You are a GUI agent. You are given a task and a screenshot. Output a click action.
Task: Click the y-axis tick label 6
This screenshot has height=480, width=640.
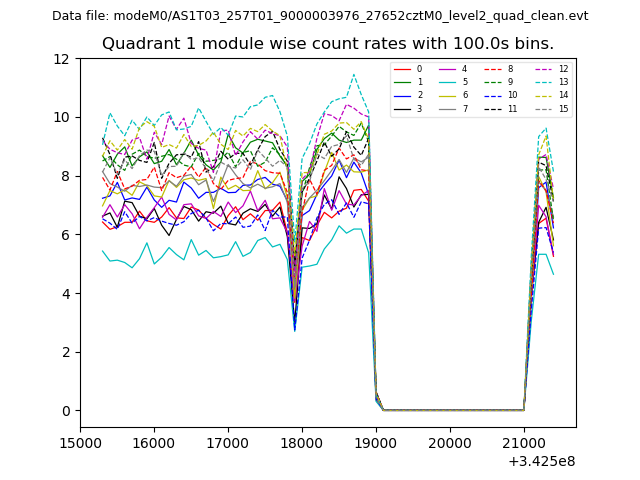64,235
